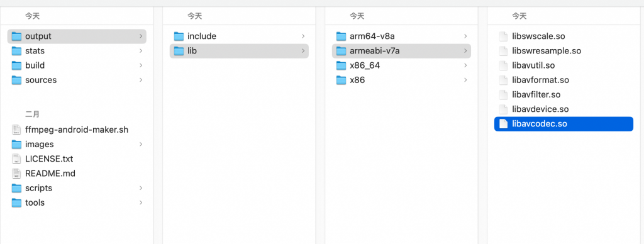Choose libavfilter.so file
The width and height of the screenshot is (644, 244).
pos(563,94)
